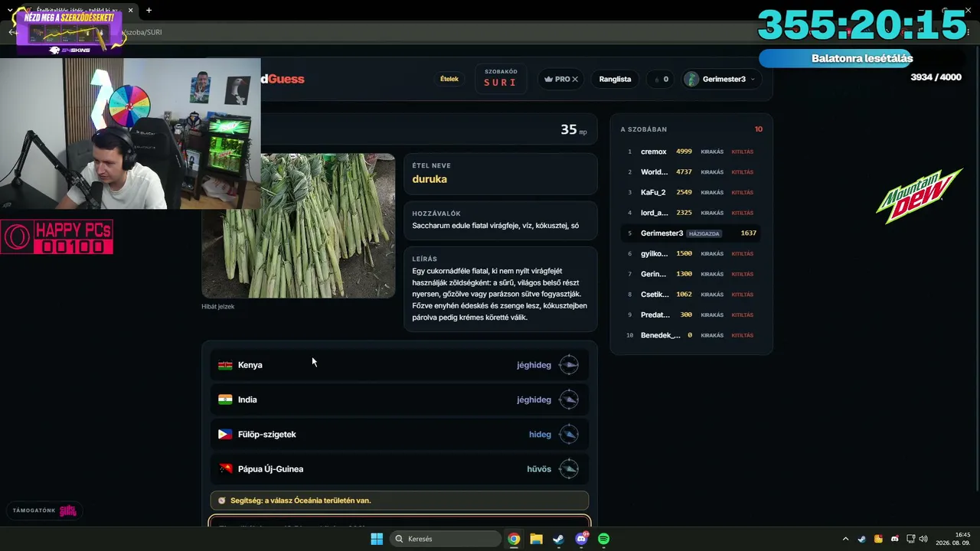
Task: Remove the PRO badge with its X
Action: [x=575, y=79]
